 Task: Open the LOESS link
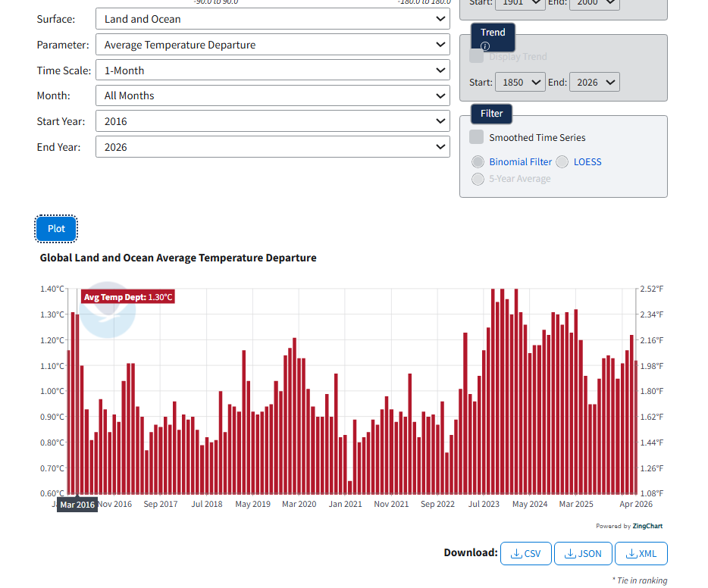point(587,161)
